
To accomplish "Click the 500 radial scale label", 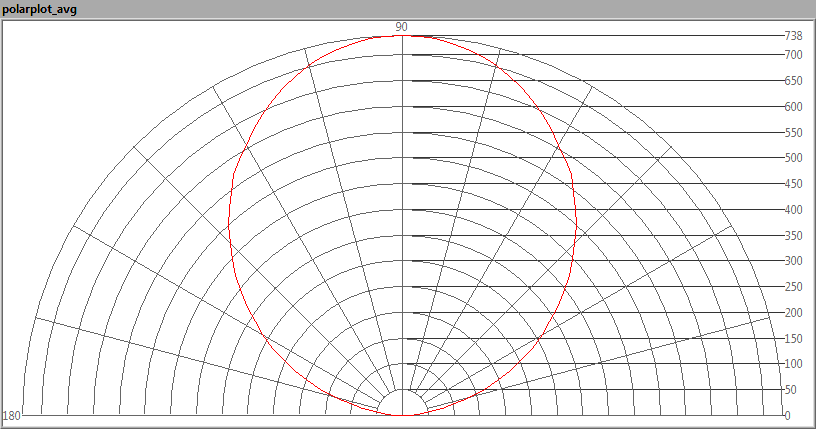I will point(793,158).
